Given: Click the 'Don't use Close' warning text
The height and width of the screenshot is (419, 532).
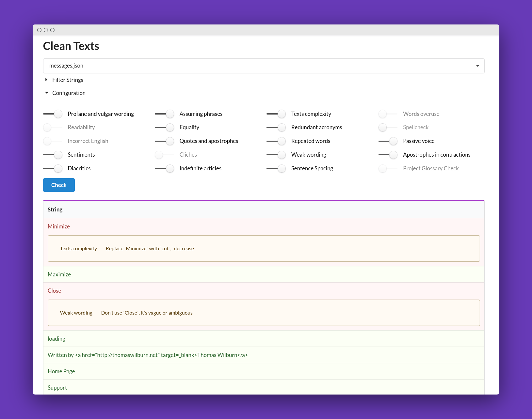Looking at the screenshot, I should tap(147, 313).
